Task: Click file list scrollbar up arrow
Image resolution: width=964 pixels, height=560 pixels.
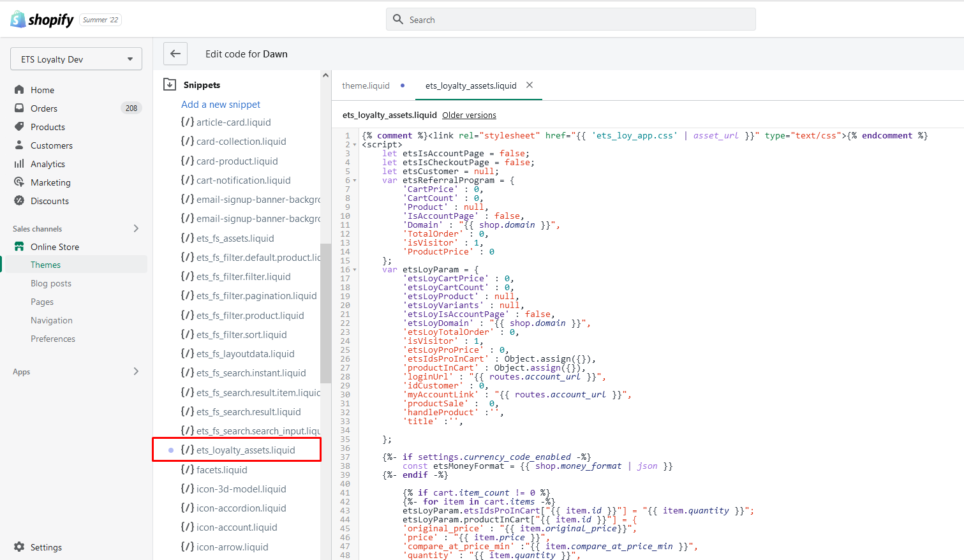Action: coord(325,75)
